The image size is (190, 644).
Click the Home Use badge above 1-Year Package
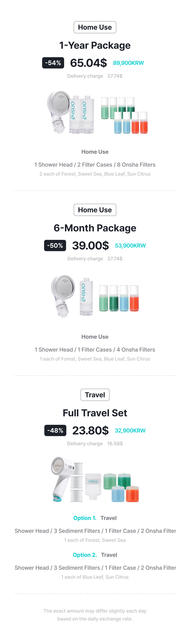pos(95,27)
